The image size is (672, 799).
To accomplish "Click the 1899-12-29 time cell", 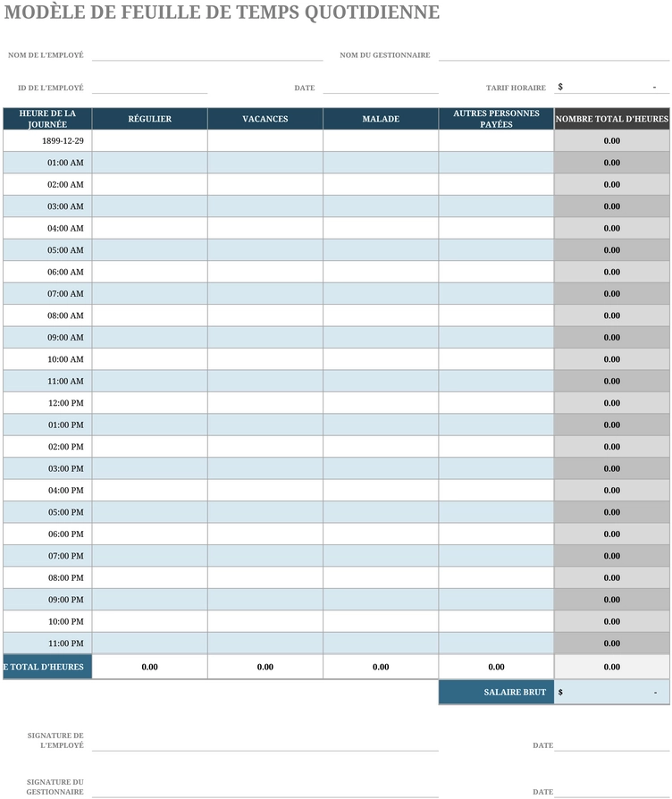I will coord(47,140).
